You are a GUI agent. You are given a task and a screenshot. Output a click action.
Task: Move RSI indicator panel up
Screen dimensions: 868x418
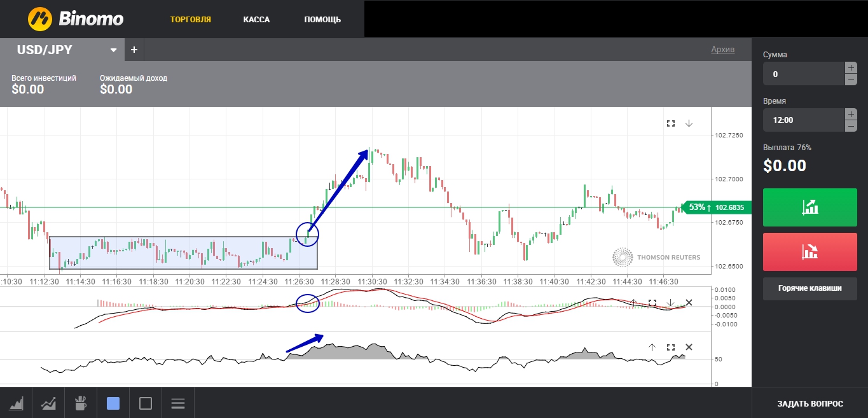[652, 347]
